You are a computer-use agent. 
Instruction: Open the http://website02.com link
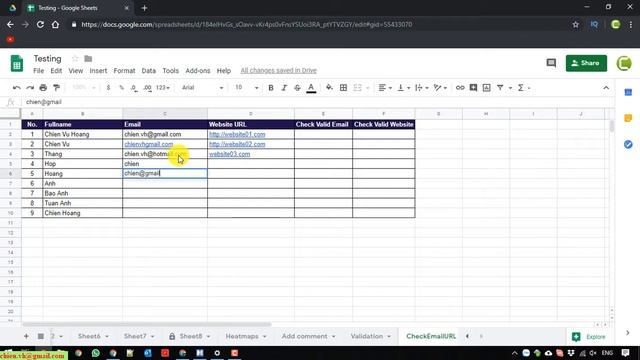click(x=237, y=144)
